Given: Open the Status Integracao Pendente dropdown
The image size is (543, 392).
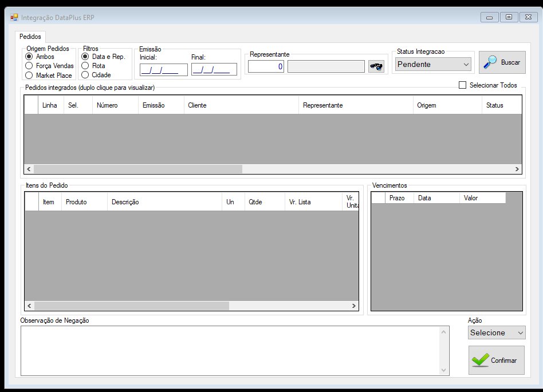Looking at the screenshot, I should [433, 64].
